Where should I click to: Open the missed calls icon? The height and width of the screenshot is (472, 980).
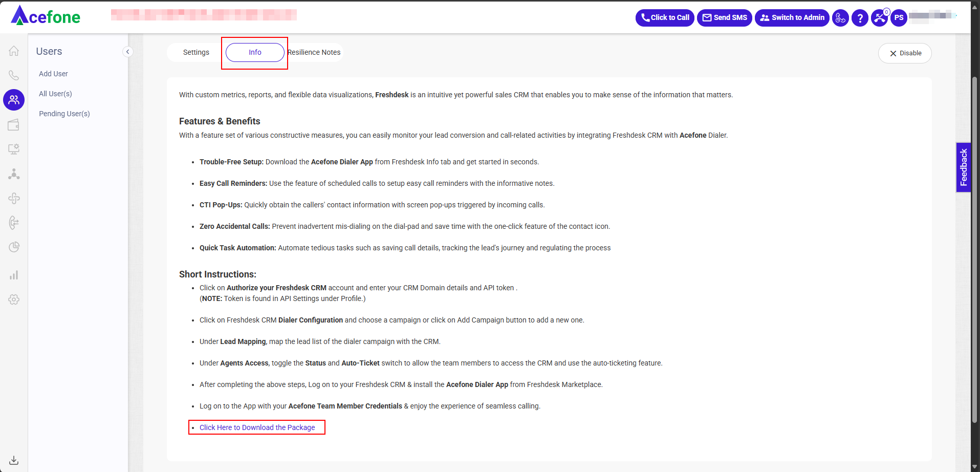(880, 18)
